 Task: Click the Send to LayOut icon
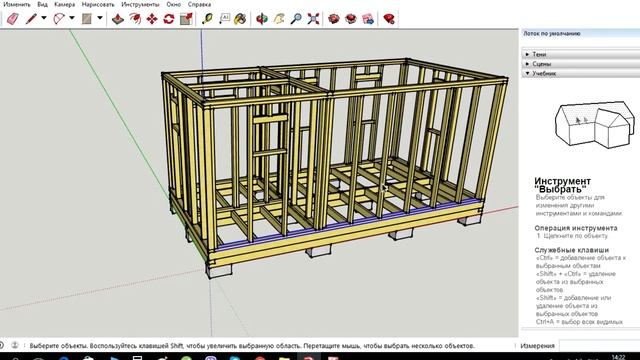tap(368, 19)
